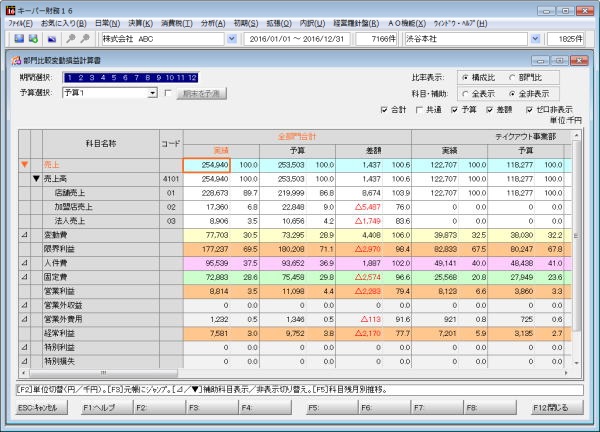600x432 pixels.
Task: Click the screen icon with green arrow
Action: pos(33,39)
